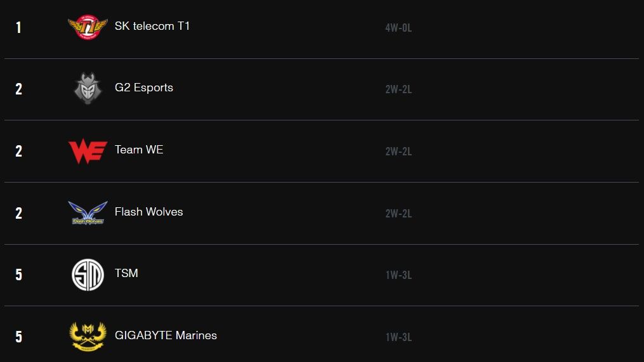Click the SK telecom T1 logo
This screenshot has height=362, width=644.
click(88, 27)
